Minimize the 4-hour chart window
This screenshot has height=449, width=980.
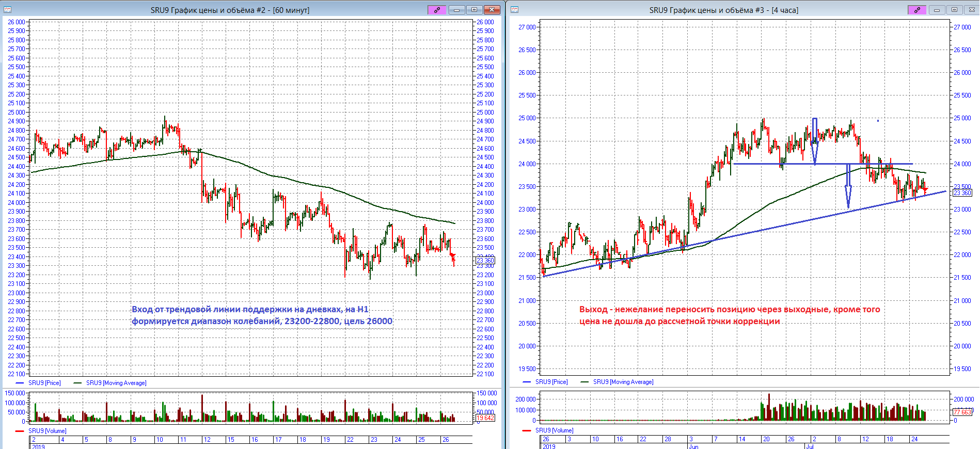(x=937, y=10)
